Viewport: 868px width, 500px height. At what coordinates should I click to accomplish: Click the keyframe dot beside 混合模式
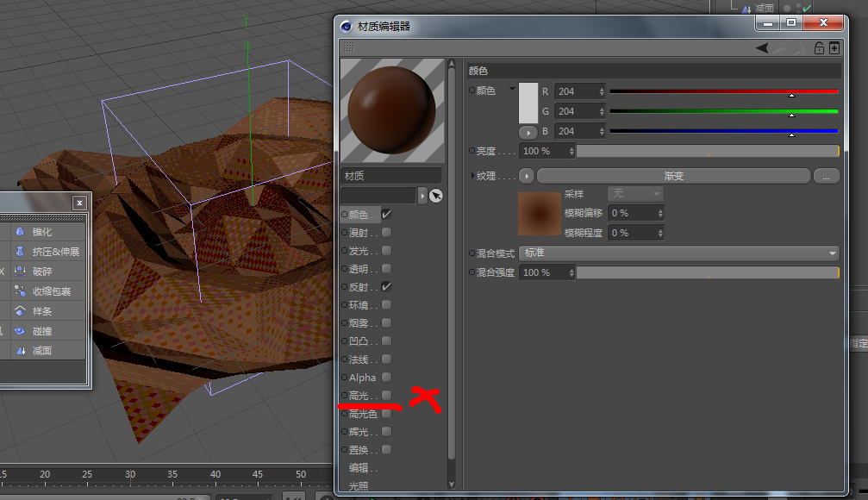471,253
